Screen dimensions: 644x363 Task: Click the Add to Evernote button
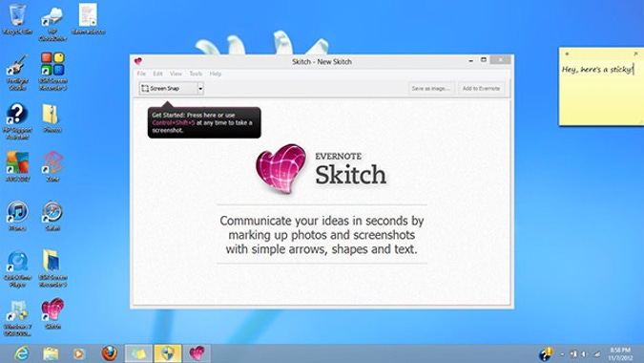pos(482,89)
